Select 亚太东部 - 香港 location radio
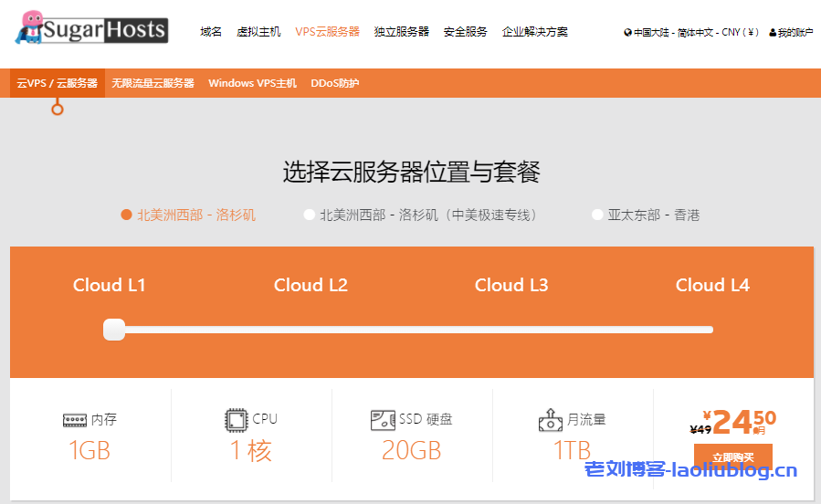Viewport: 821px width, 504px height. tap(597, 215)
